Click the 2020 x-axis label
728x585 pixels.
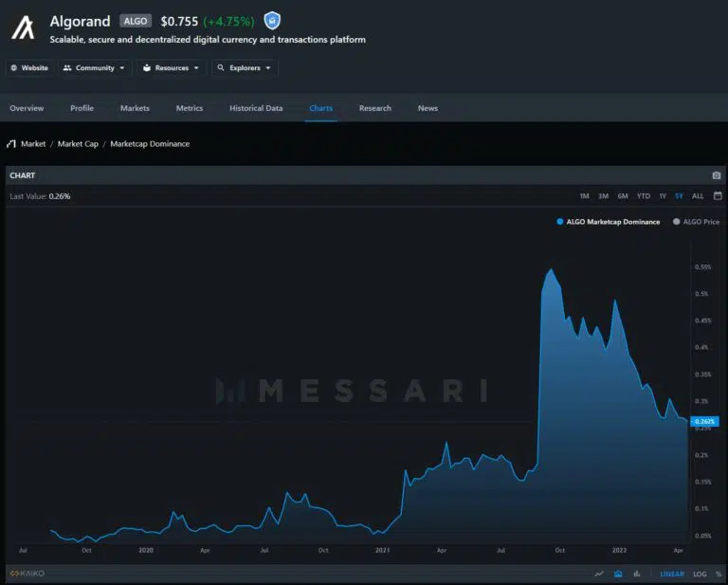[x=146, y=550]
